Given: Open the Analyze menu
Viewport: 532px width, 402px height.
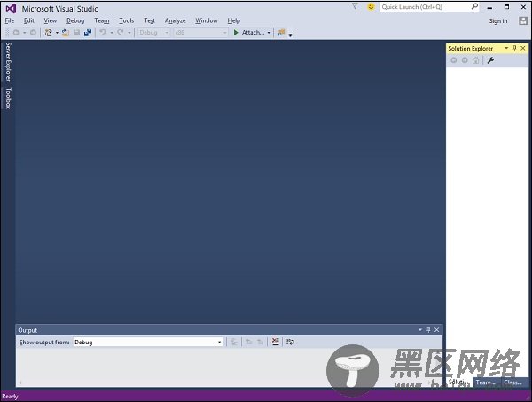Looking at the screenshot, I should (175, 20).
